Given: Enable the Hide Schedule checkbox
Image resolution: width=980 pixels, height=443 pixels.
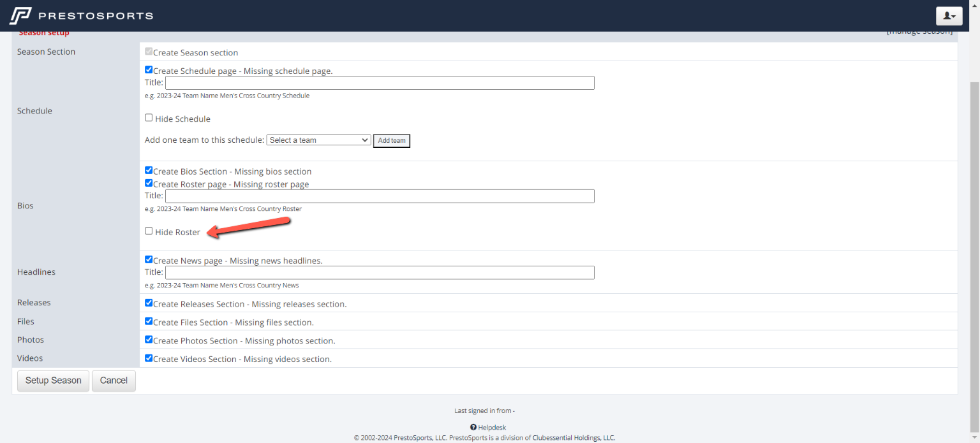Looking at the screenshot, I should (149, 118).
